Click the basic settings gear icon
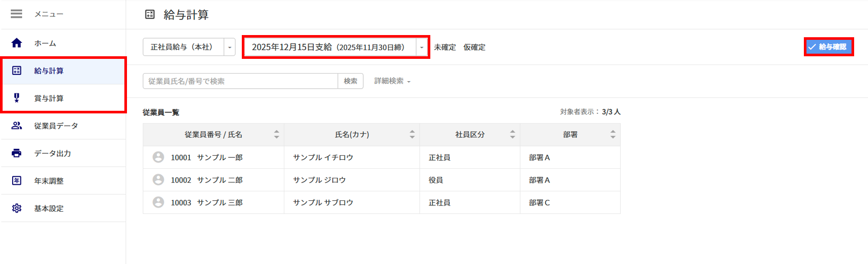 pos(16,208)
